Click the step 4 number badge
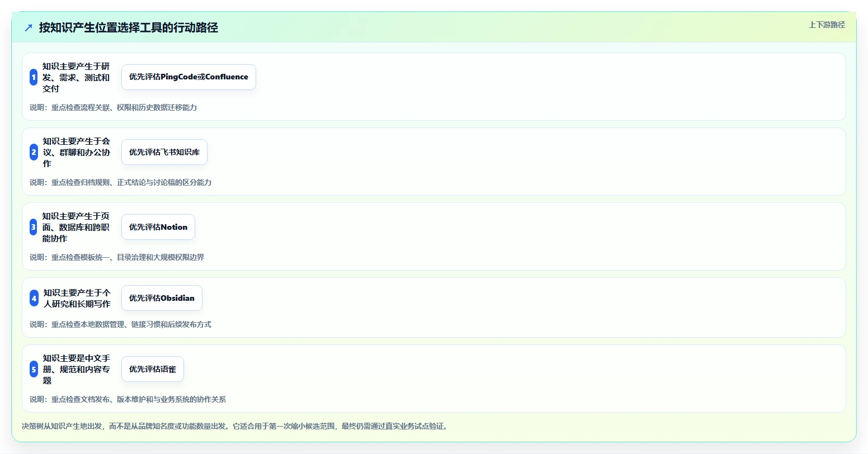 (x=34, y=298)
